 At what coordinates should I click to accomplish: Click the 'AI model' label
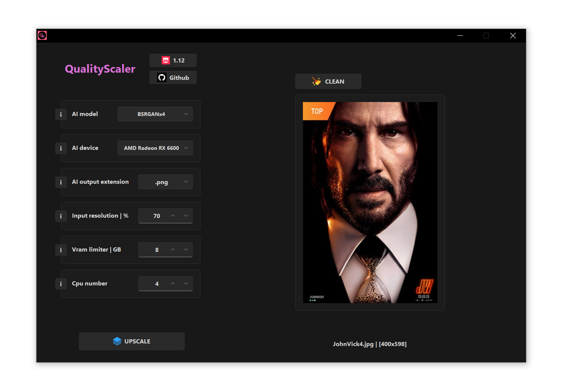click(x=85, y=114)
